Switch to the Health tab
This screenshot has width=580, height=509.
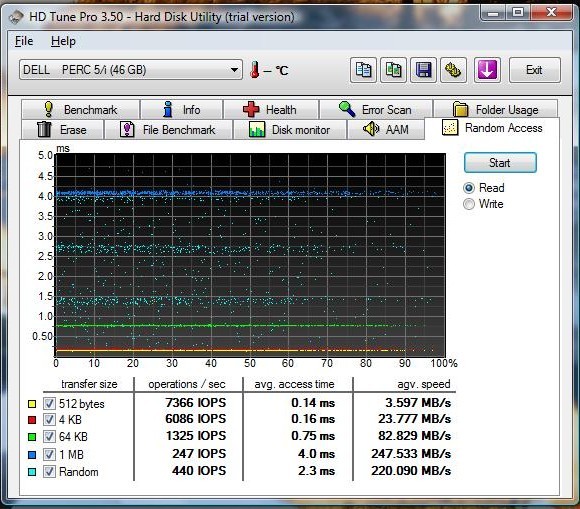pyautogui.click(x=271, y=109)
